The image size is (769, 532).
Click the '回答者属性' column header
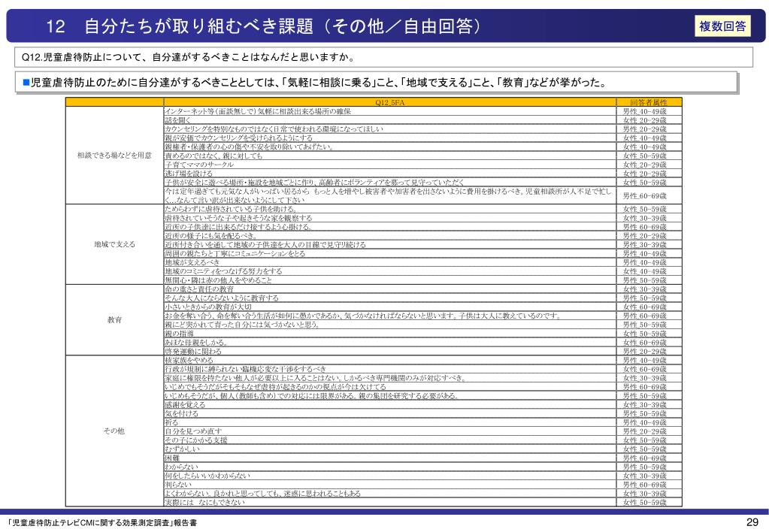click(x=649, y=102)
